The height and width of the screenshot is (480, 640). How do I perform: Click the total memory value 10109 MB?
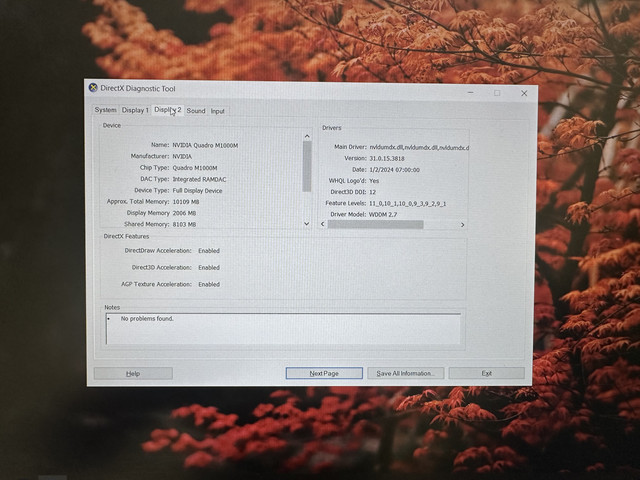click(x=186, y=202)
